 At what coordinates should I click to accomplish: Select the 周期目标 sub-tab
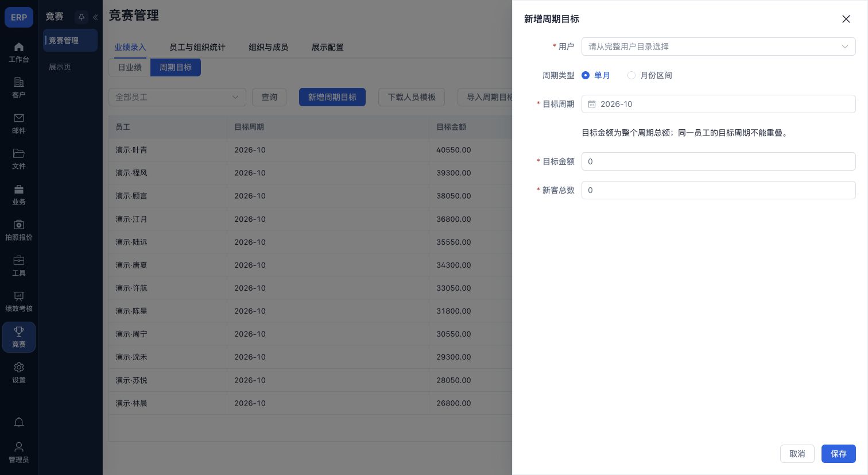(x=176, y=67)
